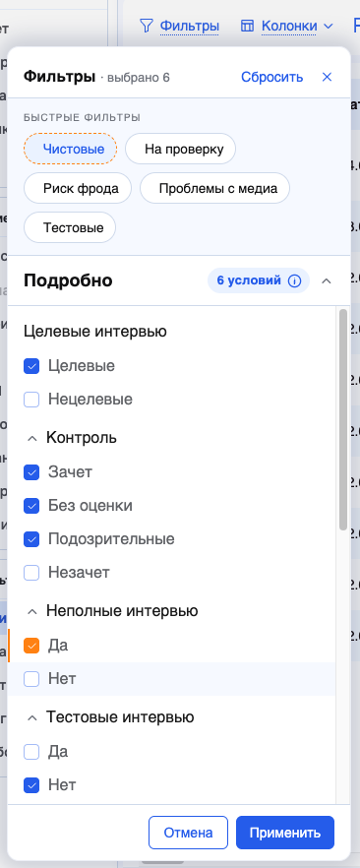Screen dimensions: 360x868
Task: Collapse the Тестовые интервью group
Action: click(32, 717)
